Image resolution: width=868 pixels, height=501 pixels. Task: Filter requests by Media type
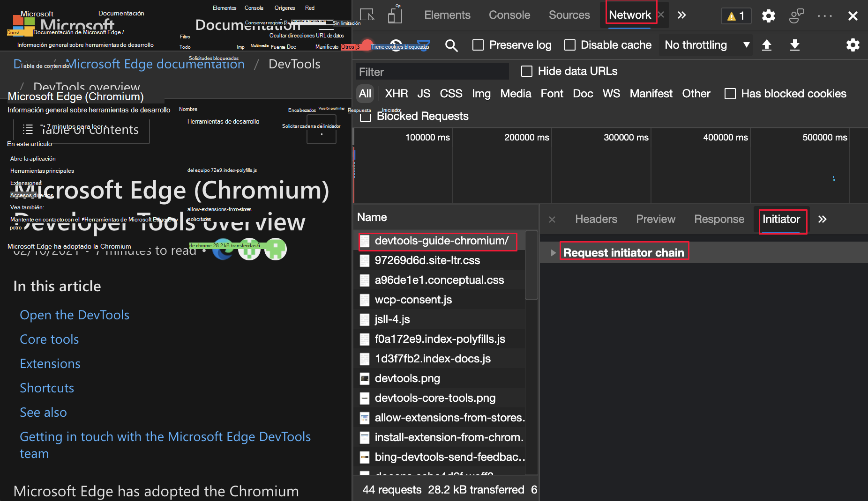click(516, 94)
